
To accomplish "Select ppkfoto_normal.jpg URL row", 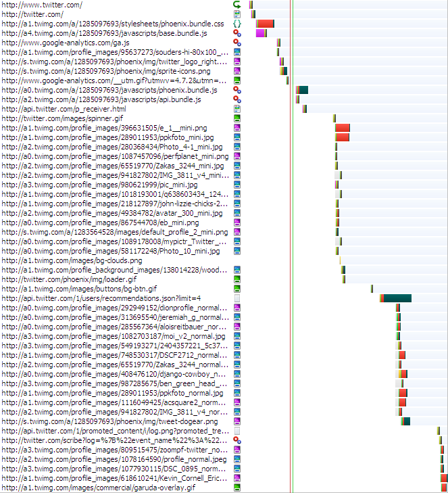I will pos(112,393).
